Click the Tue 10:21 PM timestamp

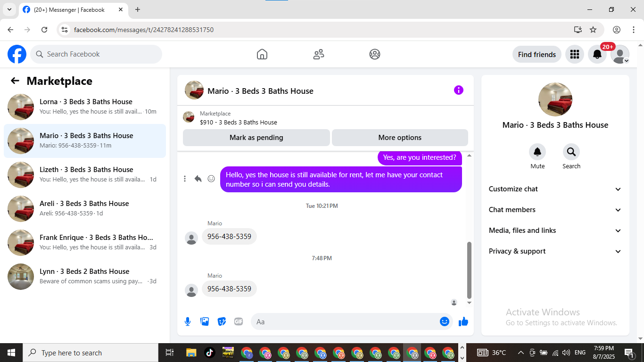[x=322, y=206]
